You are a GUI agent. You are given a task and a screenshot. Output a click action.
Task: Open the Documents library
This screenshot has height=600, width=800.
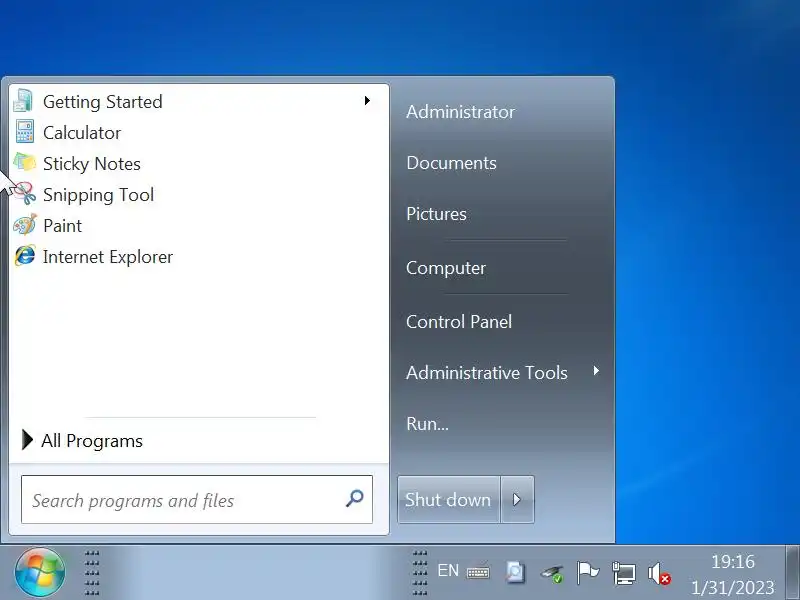click(x=451, y=163)
